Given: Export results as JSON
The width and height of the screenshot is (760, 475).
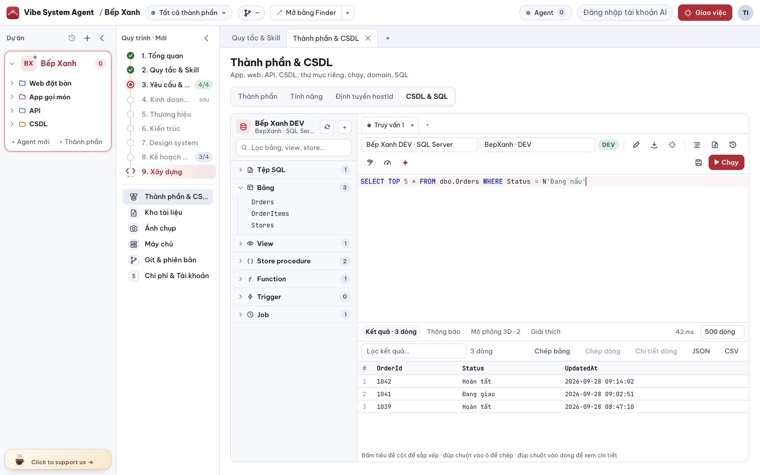Looking at the screenshot, I should (701, 351).
